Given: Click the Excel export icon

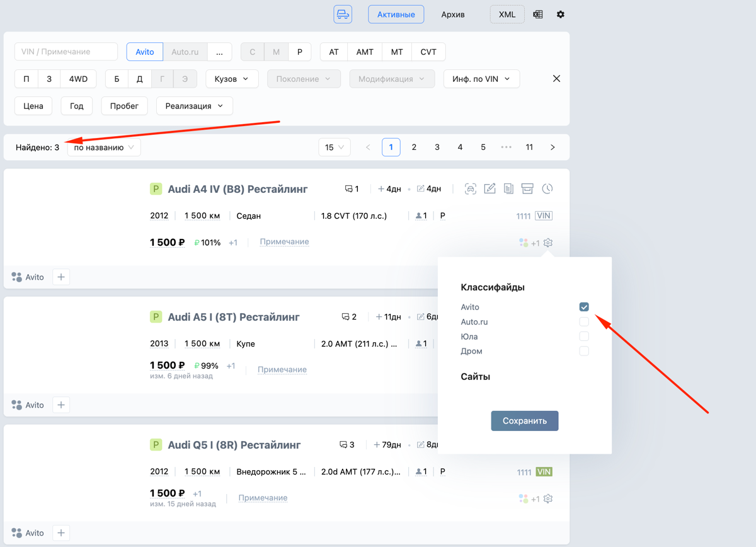Looking at the screenshot, I should [x=538, y=14].
